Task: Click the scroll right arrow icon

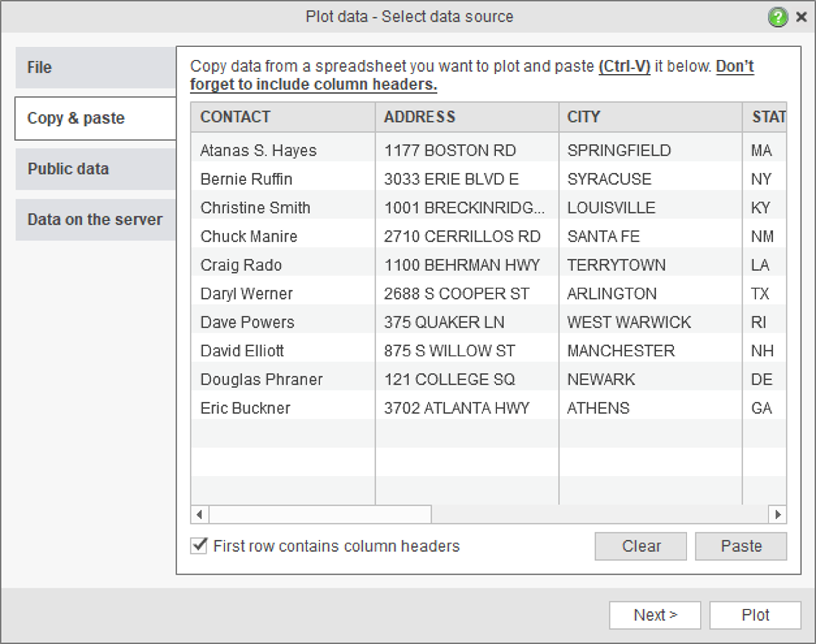Action: pyautogui.click(x=778, y=514)
